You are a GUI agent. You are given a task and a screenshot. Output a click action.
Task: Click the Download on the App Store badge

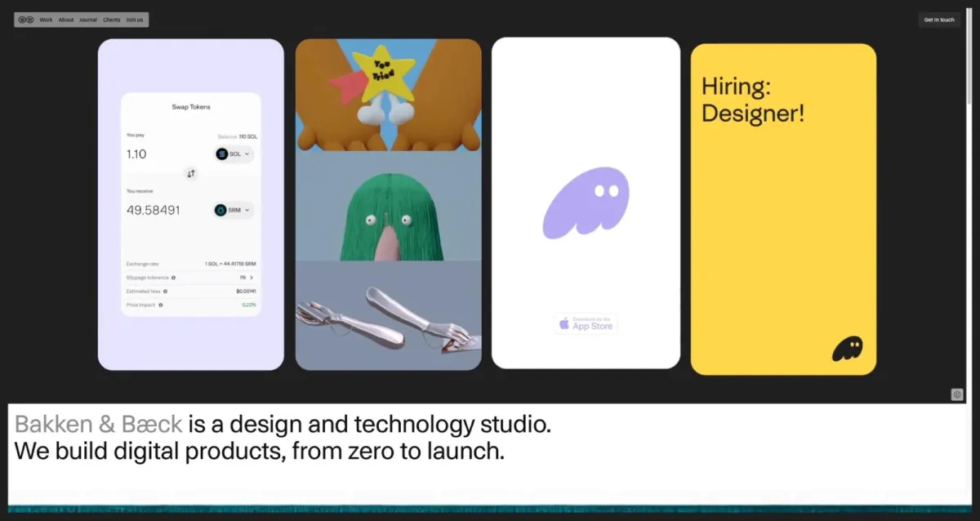586,323
